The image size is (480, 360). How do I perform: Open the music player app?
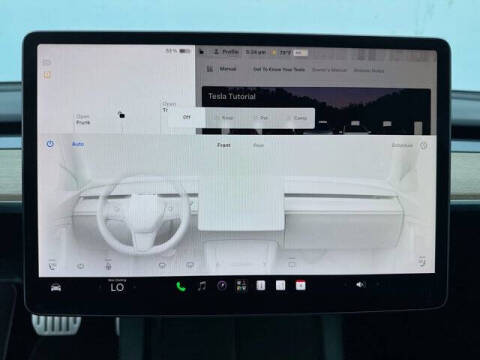[x=202, y=286]
